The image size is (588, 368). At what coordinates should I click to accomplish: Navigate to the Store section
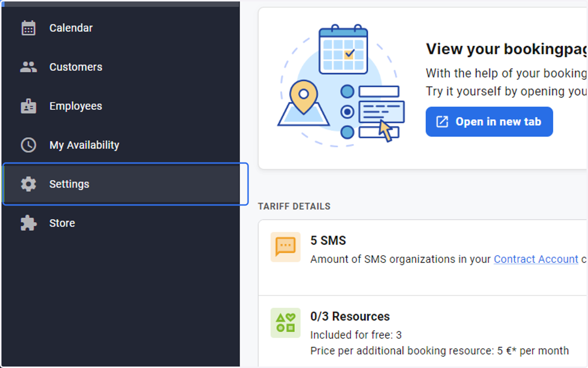coord(121,223)
